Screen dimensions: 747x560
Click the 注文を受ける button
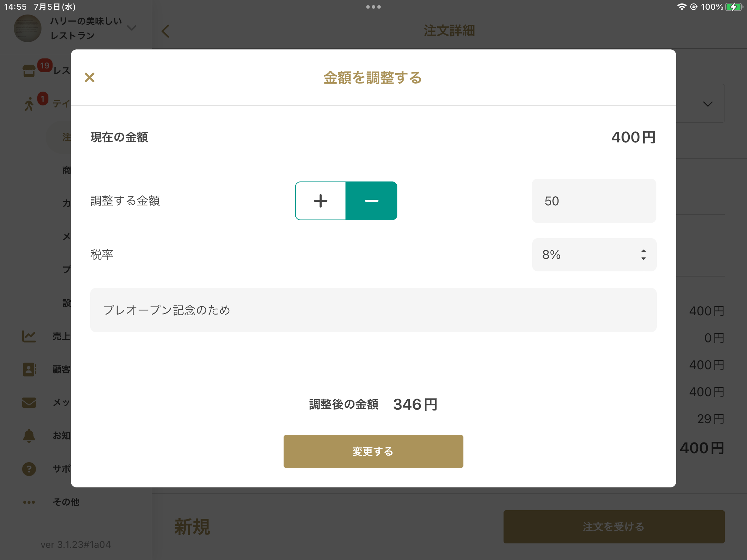[x=614, y=526]
